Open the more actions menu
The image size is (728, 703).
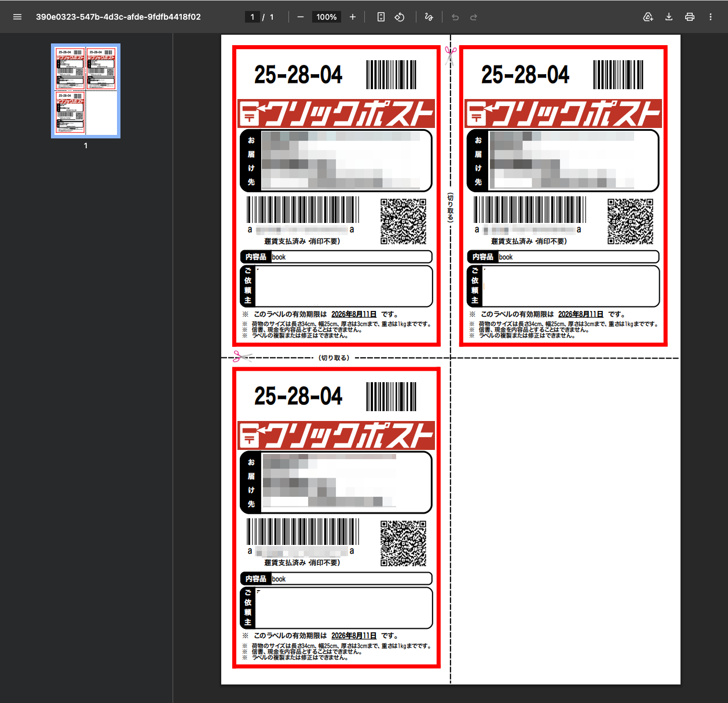pos(711,17)
